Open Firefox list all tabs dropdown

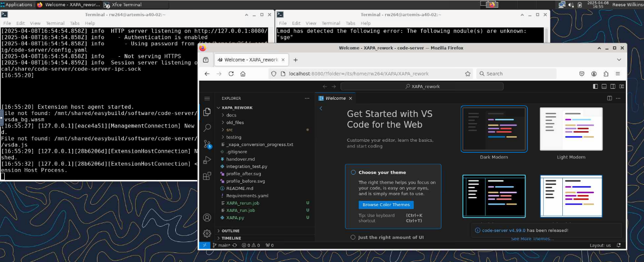619,60
